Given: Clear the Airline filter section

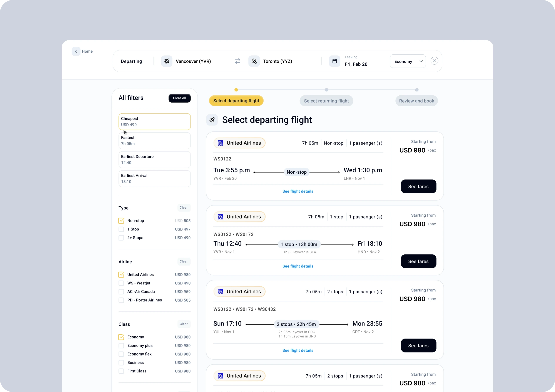Looking at the screenshot, I should [184, 262].
